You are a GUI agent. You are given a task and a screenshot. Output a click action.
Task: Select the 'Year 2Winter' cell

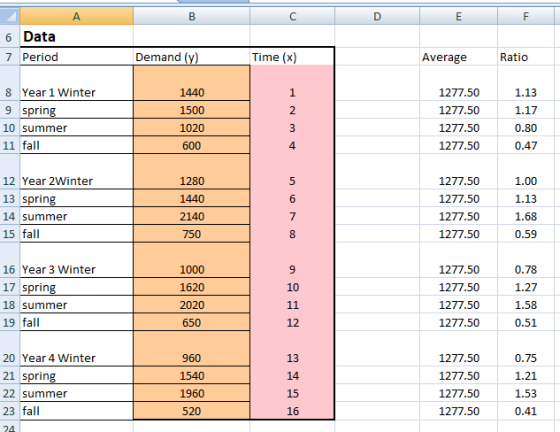pyautogui.click(x=76, y=171)
